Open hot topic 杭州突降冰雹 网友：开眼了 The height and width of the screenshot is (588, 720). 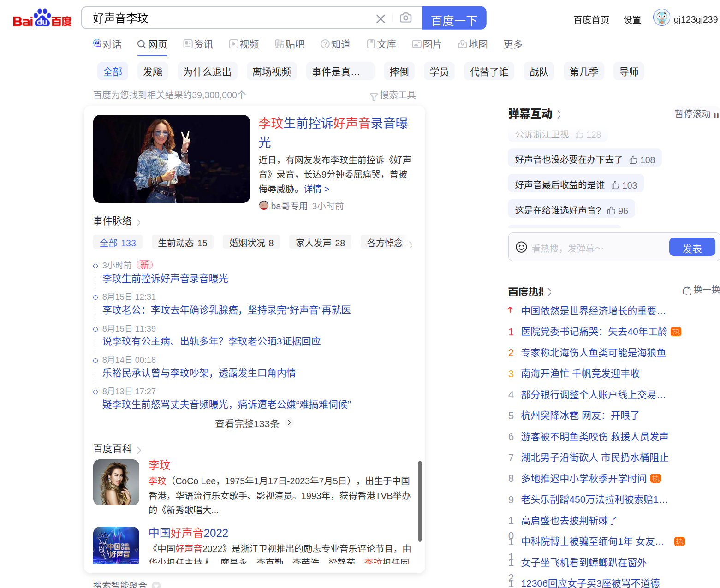tap(580, 416)
